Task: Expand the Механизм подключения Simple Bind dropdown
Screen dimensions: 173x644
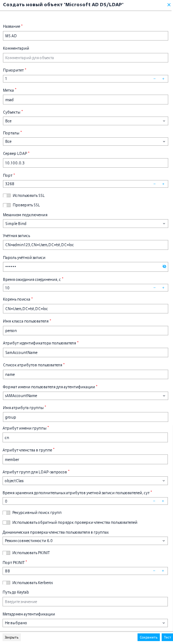Action: pos(86,224)
